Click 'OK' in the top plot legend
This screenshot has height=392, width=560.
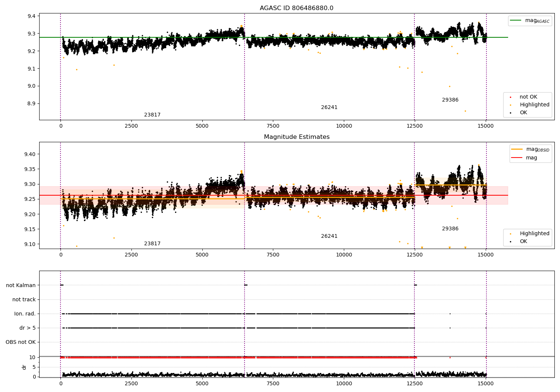523,113
